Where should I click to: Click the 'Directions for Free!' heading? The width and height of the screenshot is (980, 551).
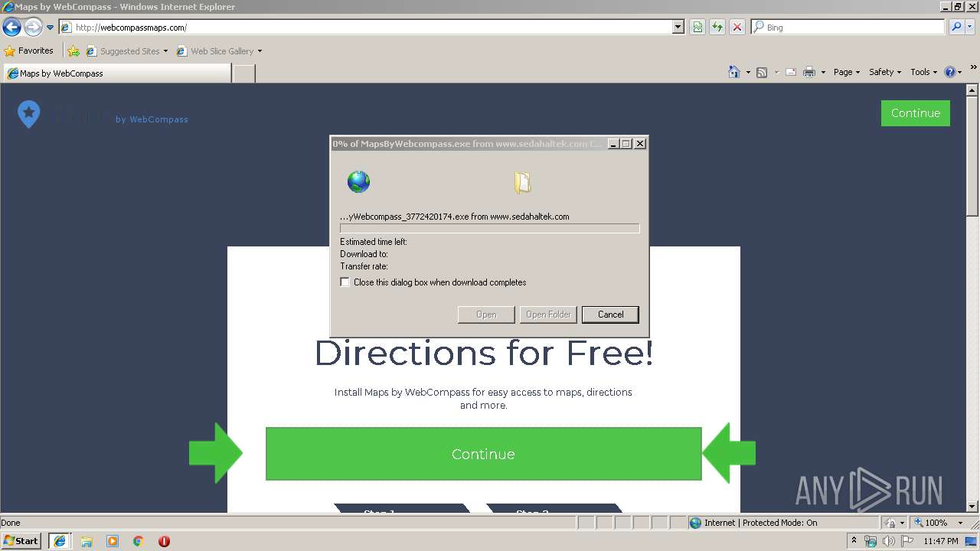pyautogui.click(x=484, y=354)
